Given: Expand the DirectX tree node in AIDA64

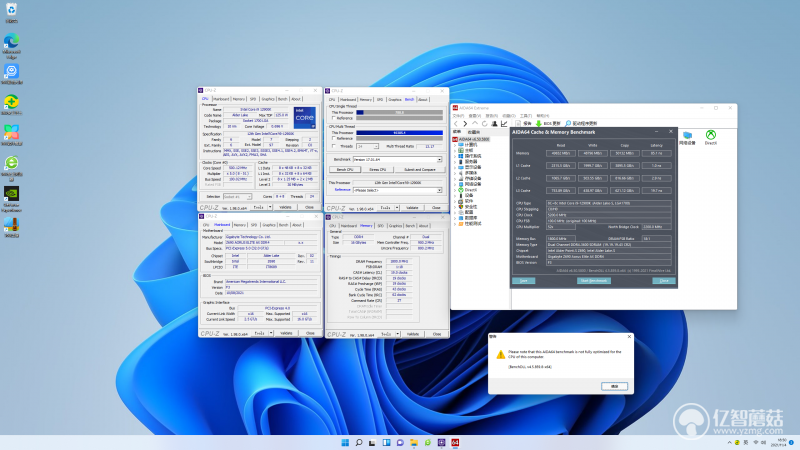Looking at the screenshot, I should (456, 190).
